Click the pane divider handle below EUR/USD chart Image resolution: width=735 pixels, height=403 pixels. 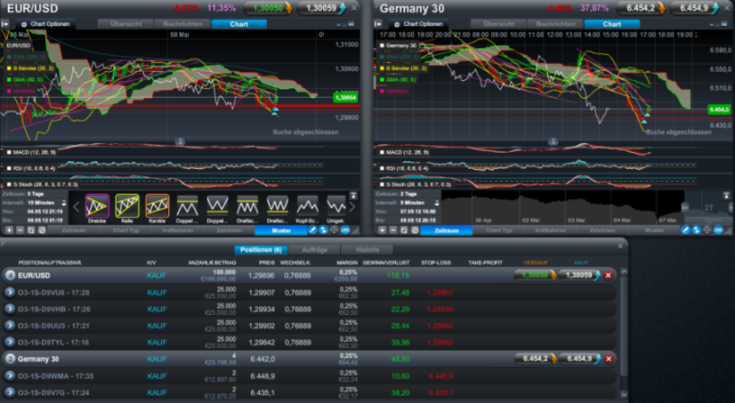180,141
